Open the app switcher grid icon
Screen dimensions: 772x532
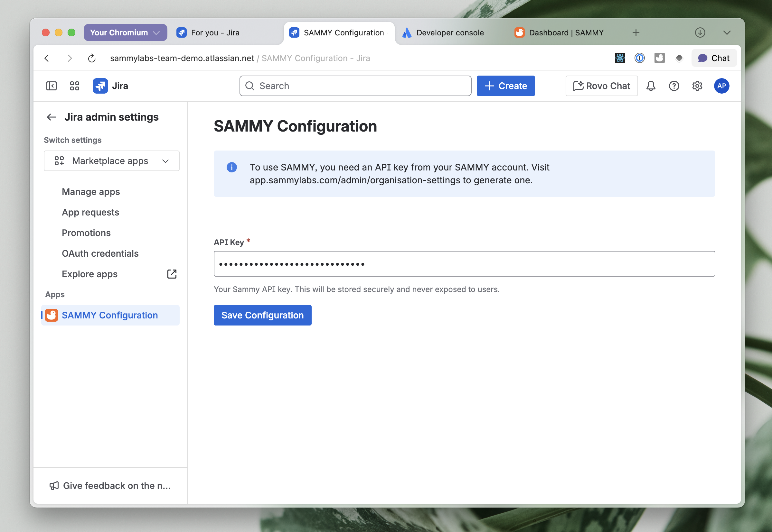click(74, 86)
